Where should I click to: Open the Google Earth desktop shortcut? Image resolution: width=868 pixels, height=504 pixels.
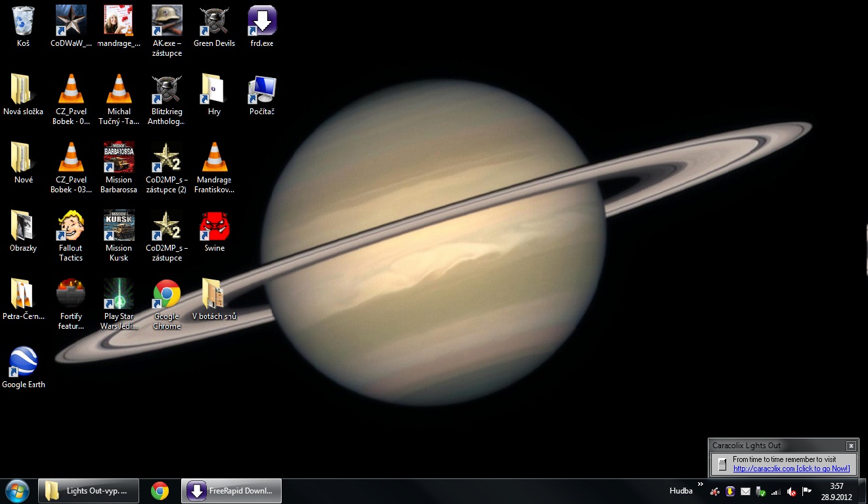click(x=23, y=362)
